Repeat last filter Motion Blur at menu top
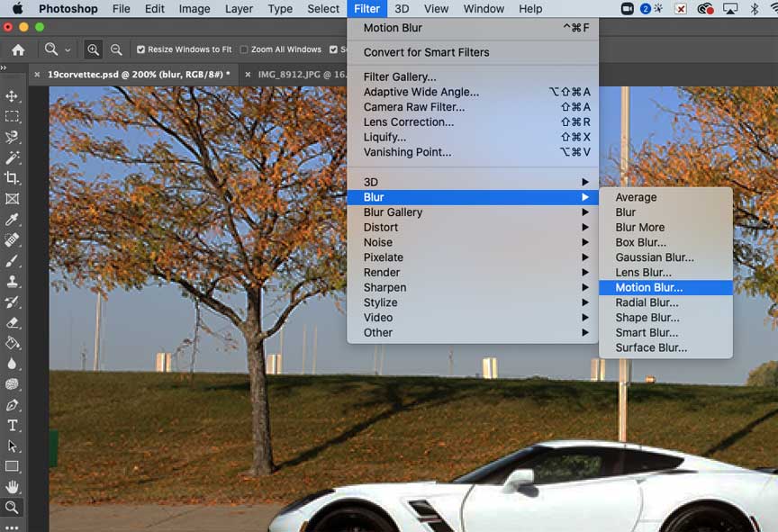Viewport: 778px width, 532px height. (x=473, y=28)
